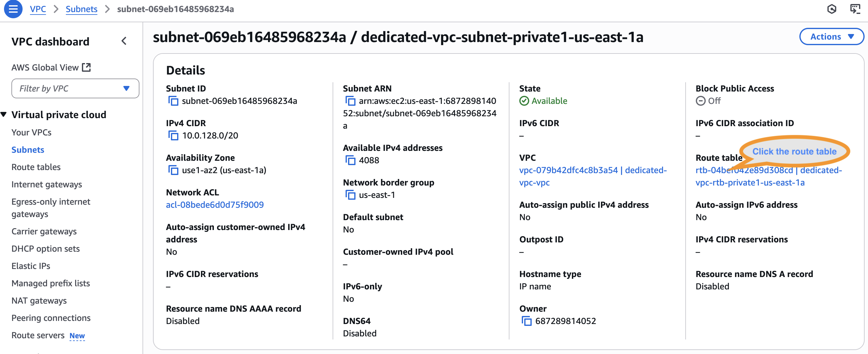Collapse the VPC dashboard sidebar

(124, 41)
